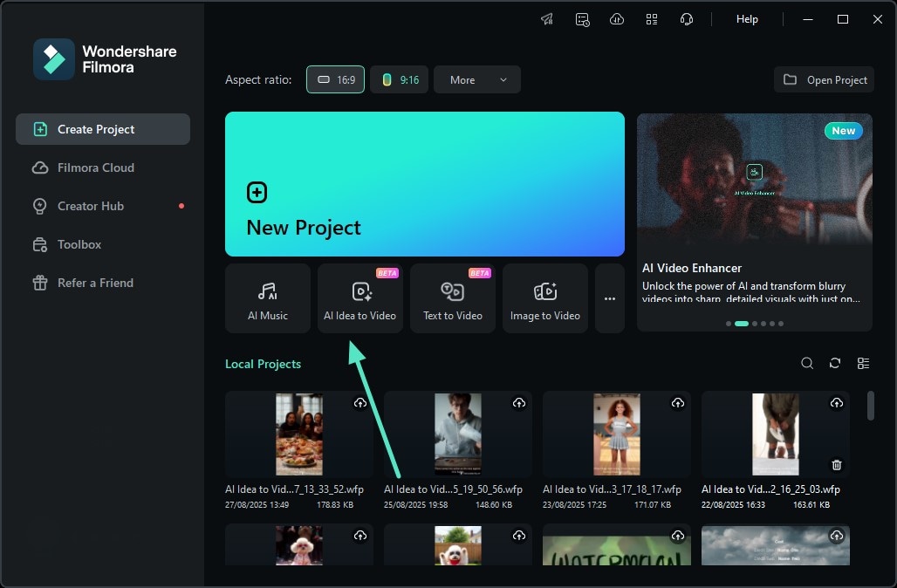Open the green aurora text project thumbnail

(617, 545)
